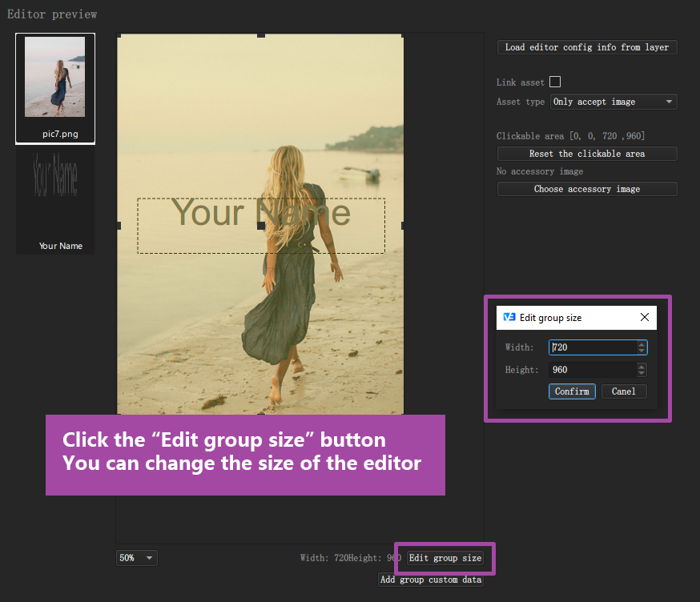
Task: Close the Edit group size dialog
Action: pos(644,317)
